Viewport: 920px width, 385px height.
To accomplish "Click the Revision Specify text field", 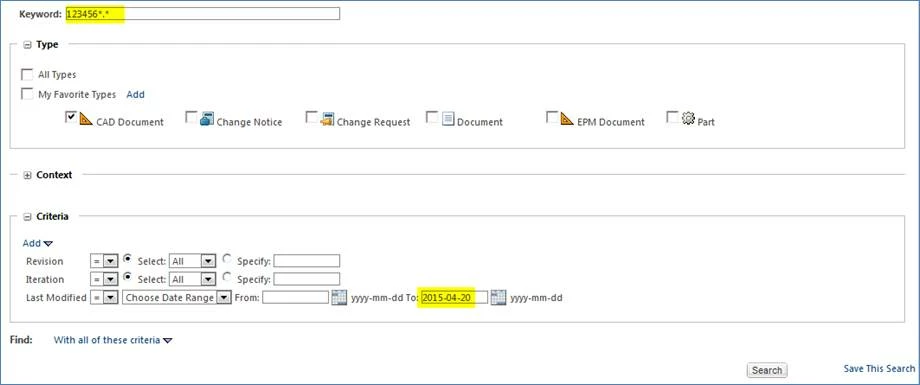I will coord(307,261).
